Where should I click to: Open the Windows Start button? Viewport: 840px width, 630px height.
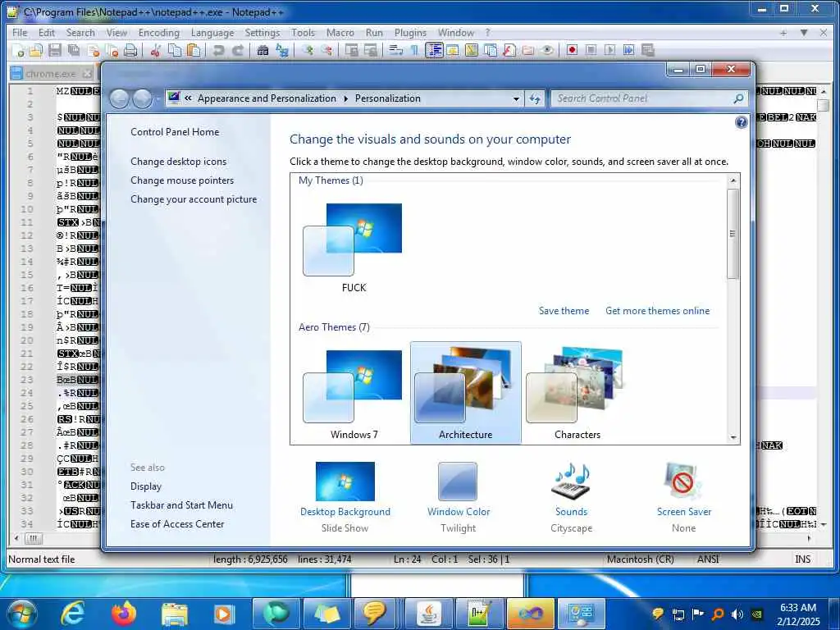pos(21,614)
